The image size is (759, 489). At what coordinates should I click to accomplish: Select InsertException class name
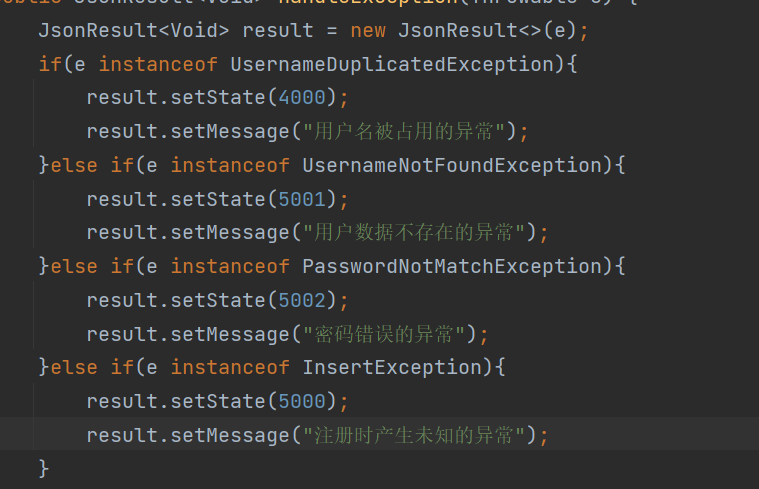392,367
